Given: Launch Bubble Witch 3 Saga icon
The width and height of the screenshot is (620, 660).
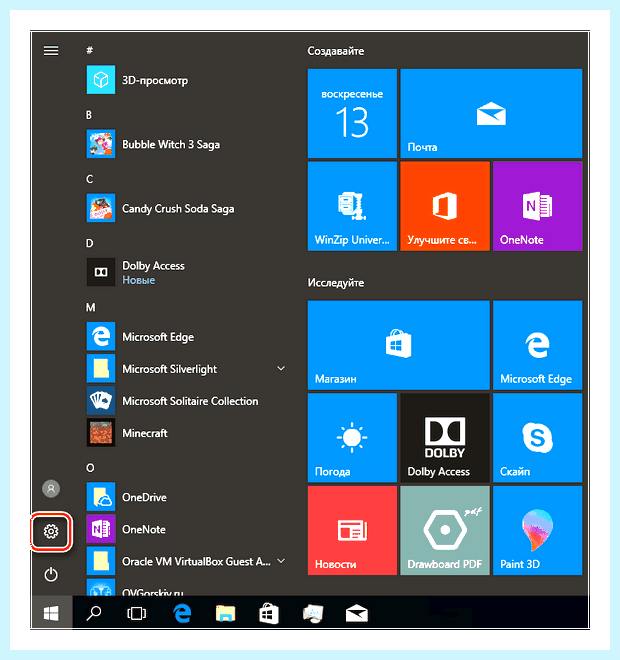Looking at the screenshot, I should coord(101,144).
